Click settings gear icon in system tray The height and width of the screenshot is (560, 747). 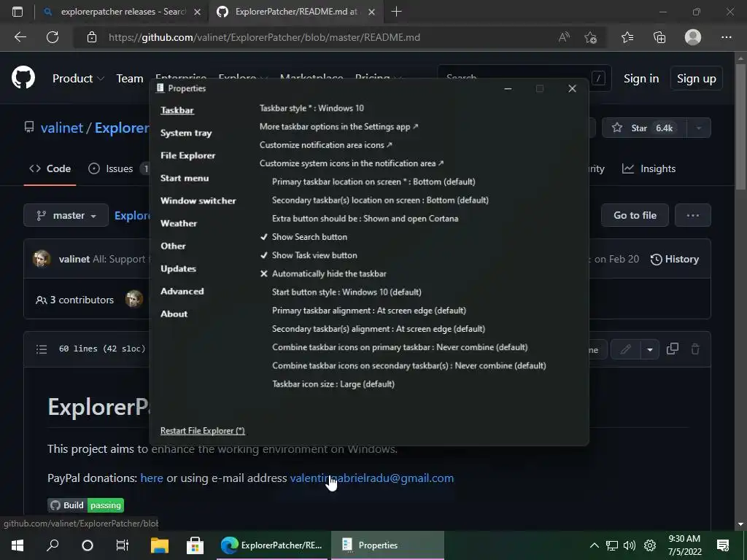coord(650,545)
